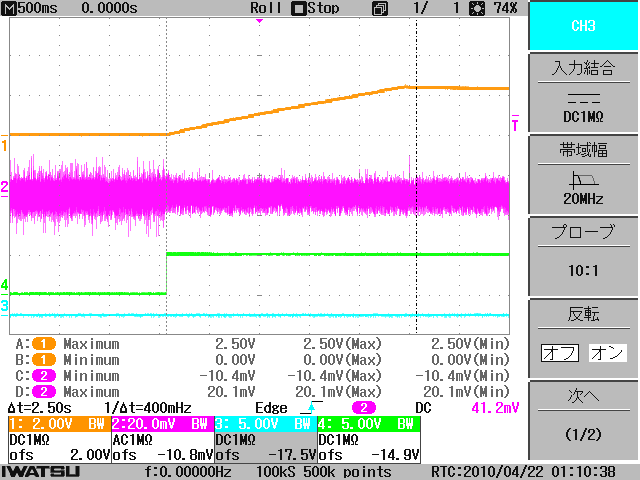Screen dimensions: 640x480
Task: Click the brightness icon beside 74%
Action: (x=477, y=9)
